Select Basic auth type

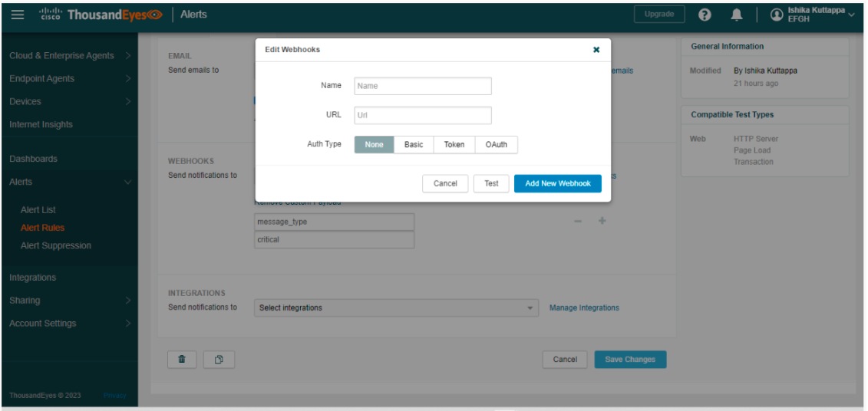point(414,145)
